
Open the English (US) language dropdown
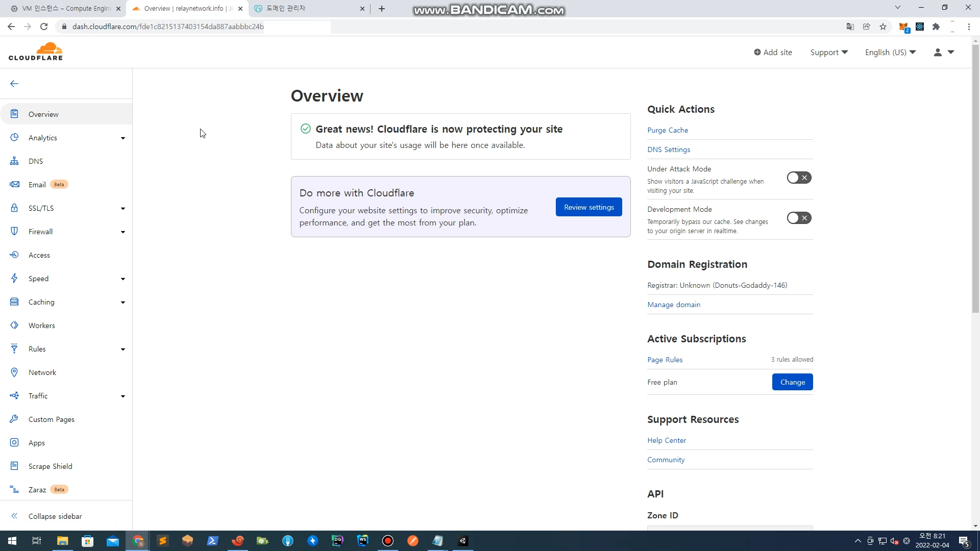click(x=890, y=53)
